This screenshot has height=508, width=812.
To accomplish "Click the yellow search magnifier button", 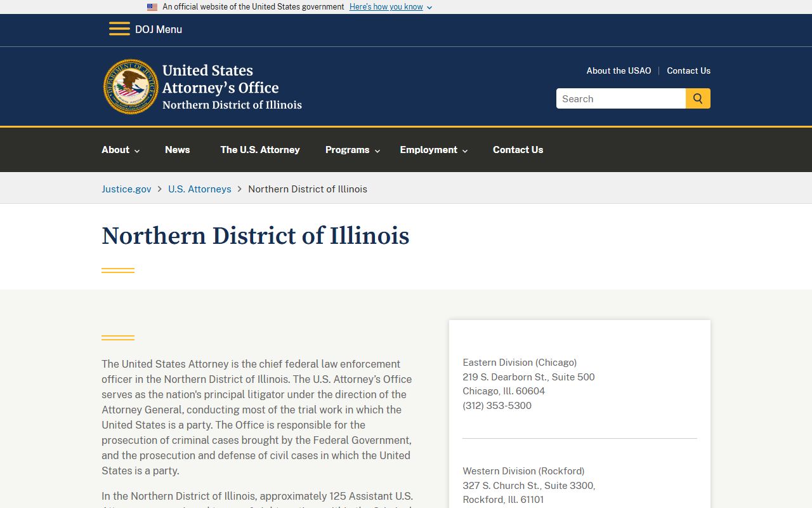I will [698, 98].
